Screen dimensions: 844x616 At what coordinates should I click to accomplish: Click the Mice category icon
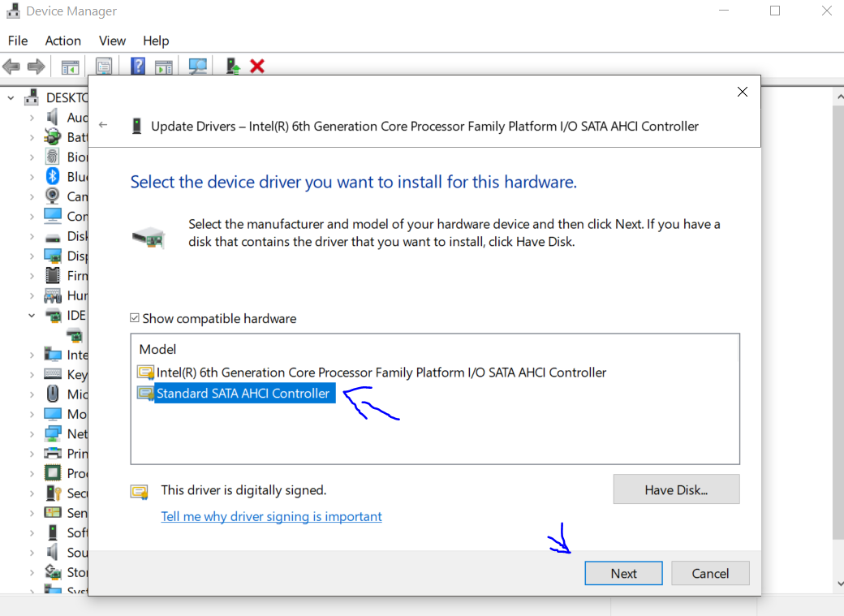coord(53,394)
